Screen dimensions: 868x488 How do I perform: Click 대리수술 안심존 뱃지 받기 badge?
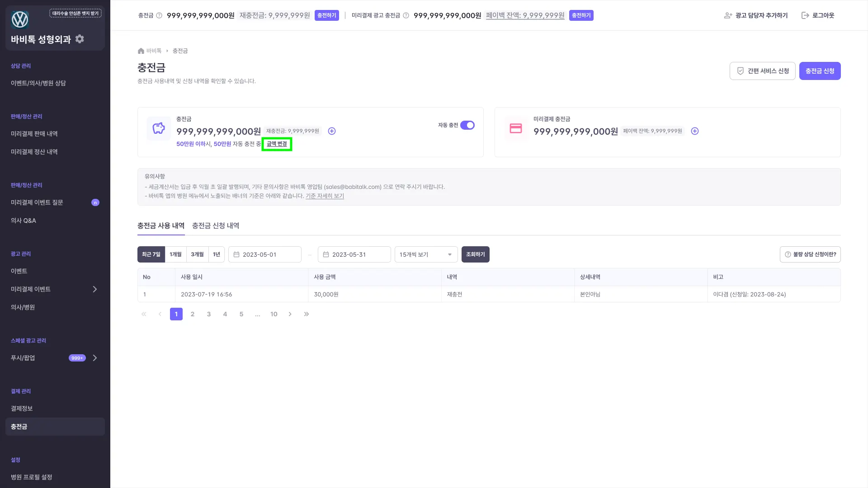point(75,13)
